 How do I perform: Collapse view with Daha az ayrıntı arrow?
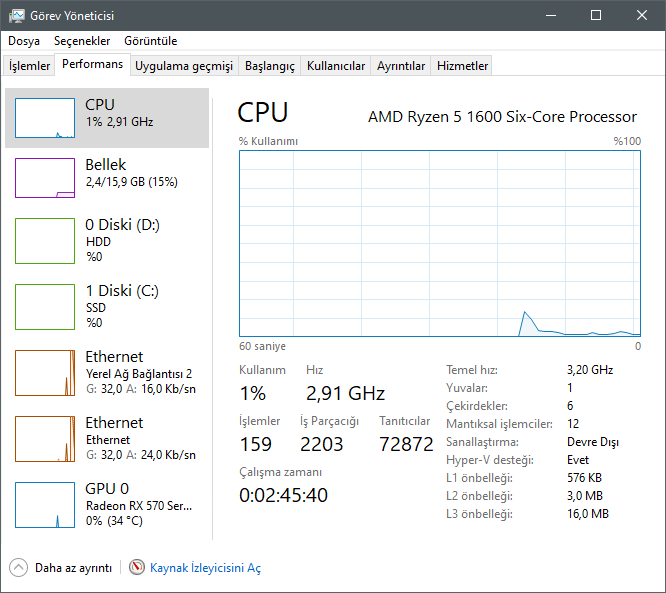(19, 567)
